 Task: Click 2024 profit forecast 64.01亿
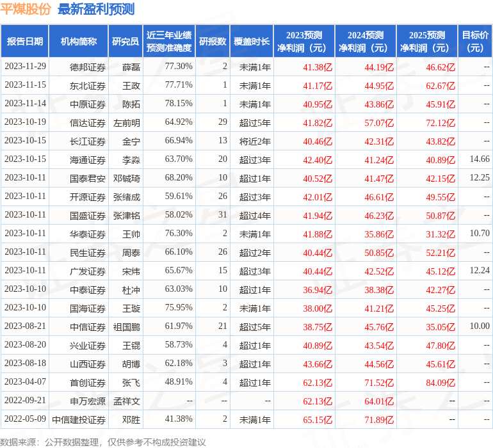click(379, 401)
